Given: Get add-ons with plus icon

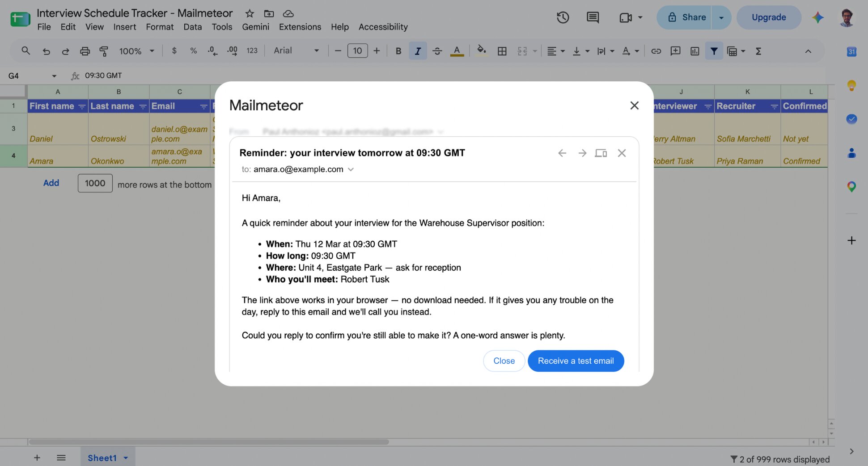Looking at the screenshot, I should [x=851, y=240].
